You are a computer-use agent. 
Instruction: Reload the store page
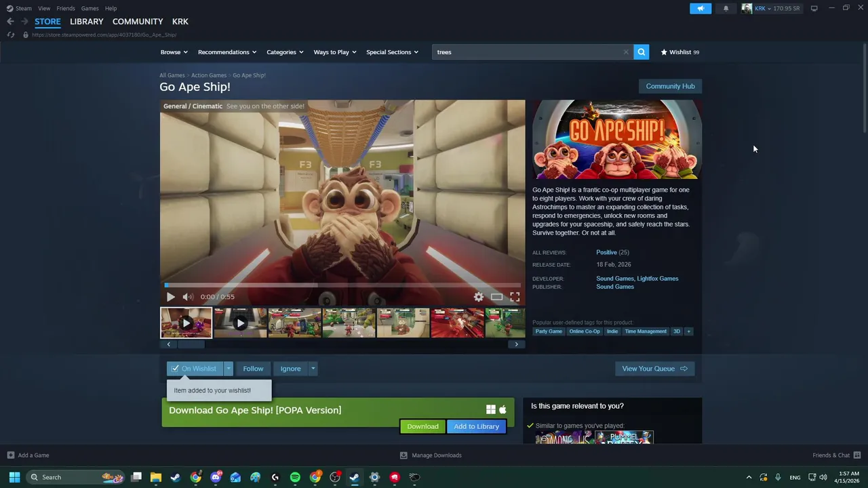coord(11,35)
